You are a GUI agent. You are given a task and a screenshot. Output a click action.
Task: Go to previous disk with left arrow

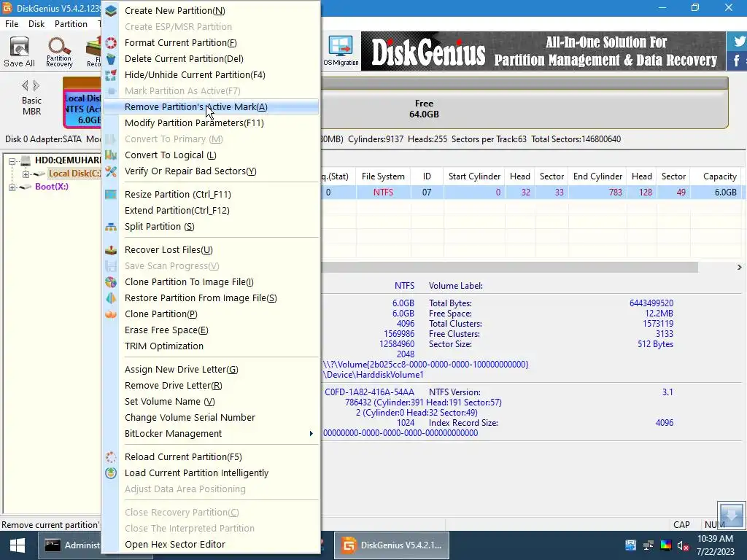coord(25,86)
